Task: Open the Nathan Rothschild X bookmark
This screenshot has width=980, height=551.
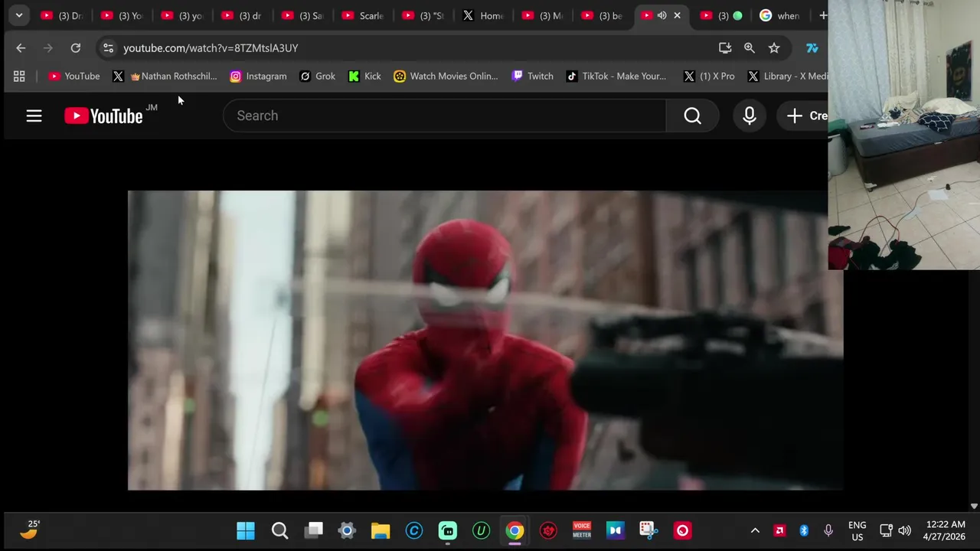Action: pos(165,76)
